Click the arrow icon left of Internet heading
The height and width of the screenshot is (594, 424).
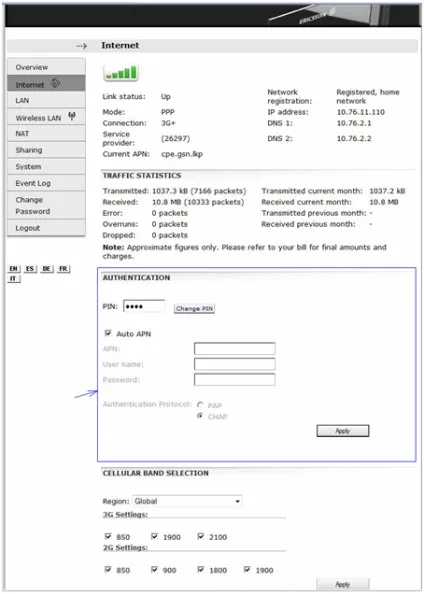click(x=81, y=46)
